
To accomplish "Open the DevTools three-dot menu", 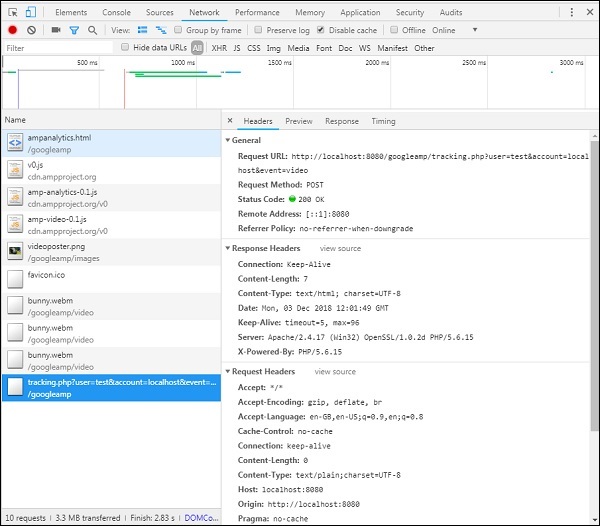I will pos(572,12).
